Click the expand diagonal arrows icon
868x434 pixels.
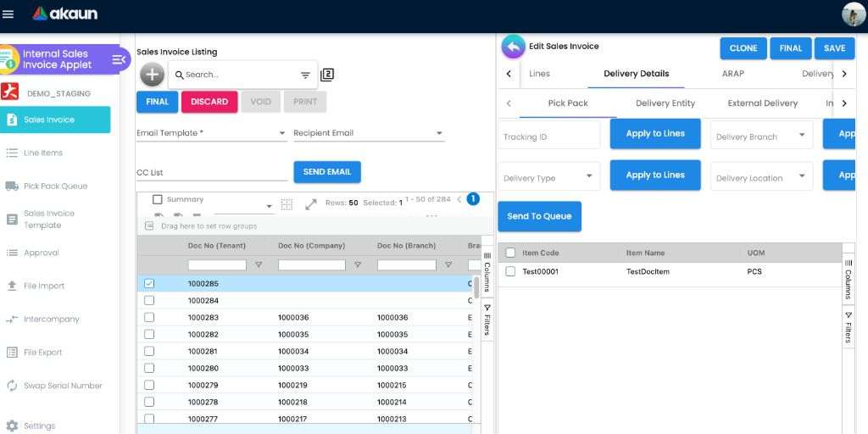(x=311, y=204)
